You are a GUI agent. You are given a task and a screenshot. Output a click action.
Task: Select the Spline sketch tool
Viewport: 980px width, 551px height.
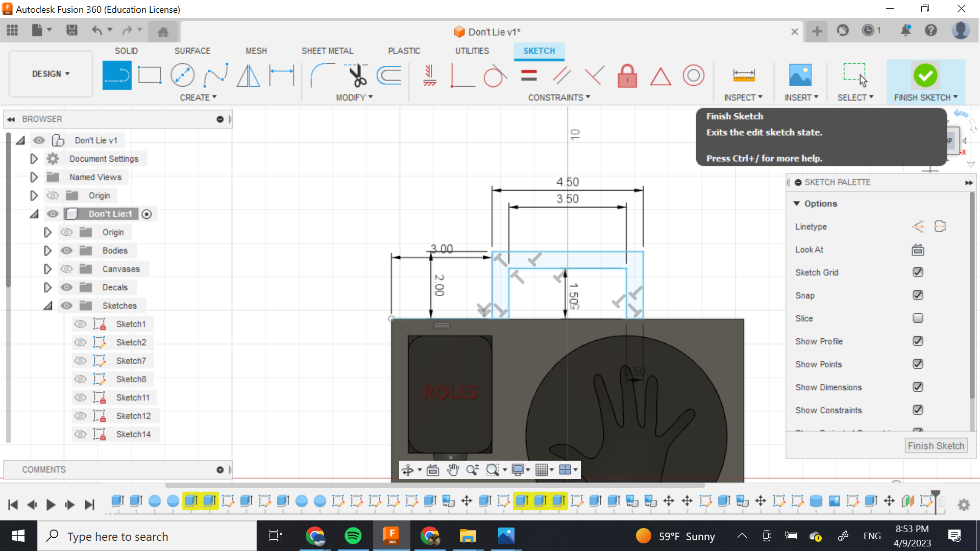[x=215, y=76]
